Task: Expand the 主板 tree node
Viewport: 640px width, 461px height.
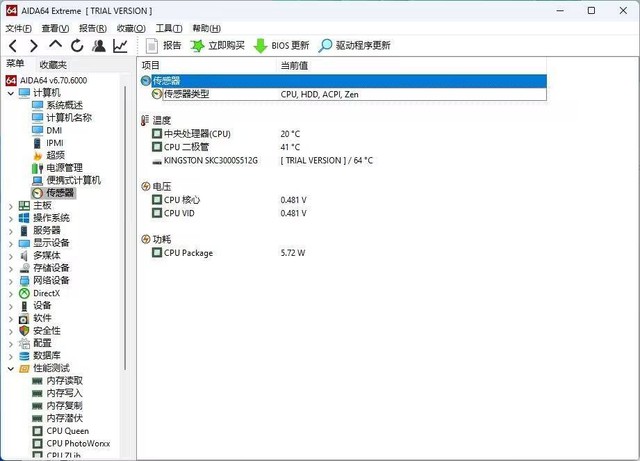Action: click(x=11, y=206)
